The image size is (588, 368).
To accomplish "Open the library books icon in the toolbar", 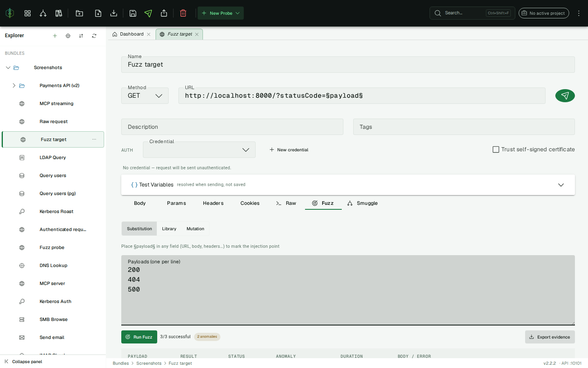I will coord(59,13).
